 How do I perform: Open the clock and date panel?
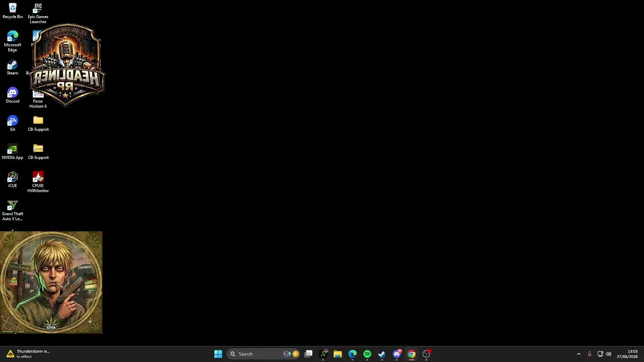(627, 354)
